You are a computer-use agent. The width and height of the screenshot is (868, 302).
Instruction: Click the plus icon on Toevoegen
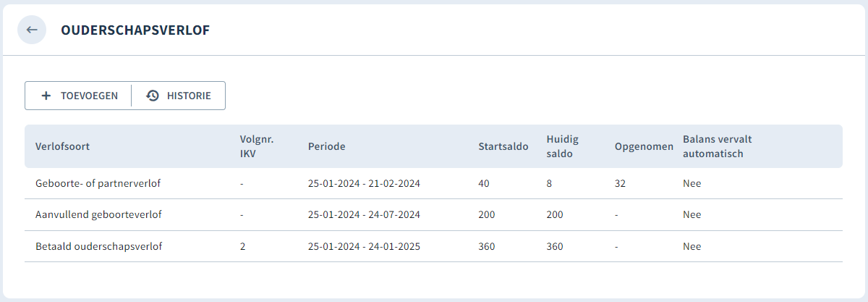coord(46,96)
